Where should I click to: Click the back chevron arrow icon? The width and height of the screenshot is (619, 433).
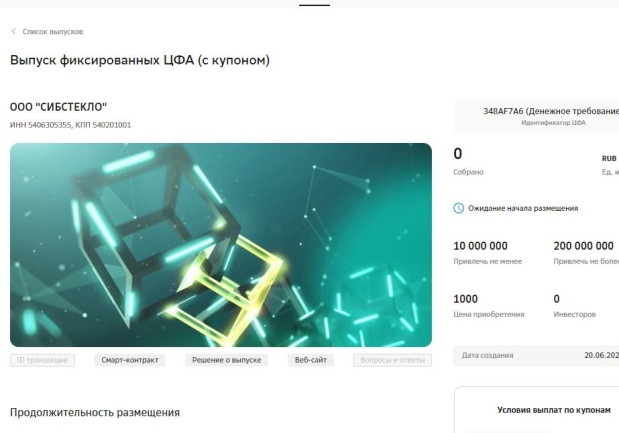click(13, 31)
